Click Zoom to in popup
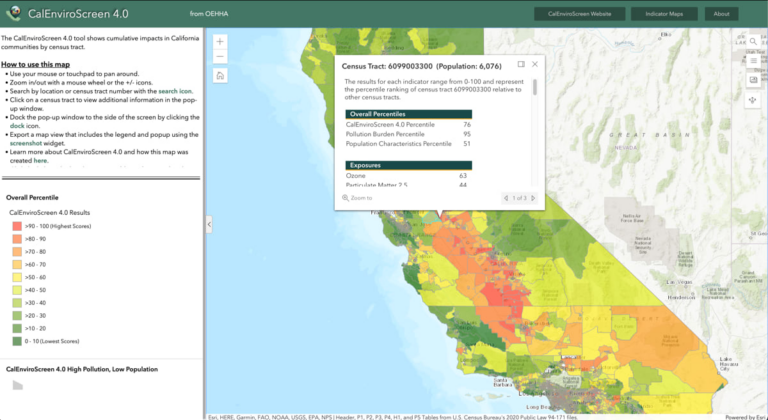Viewport: 768px width, 420px height. click(358, 198)
